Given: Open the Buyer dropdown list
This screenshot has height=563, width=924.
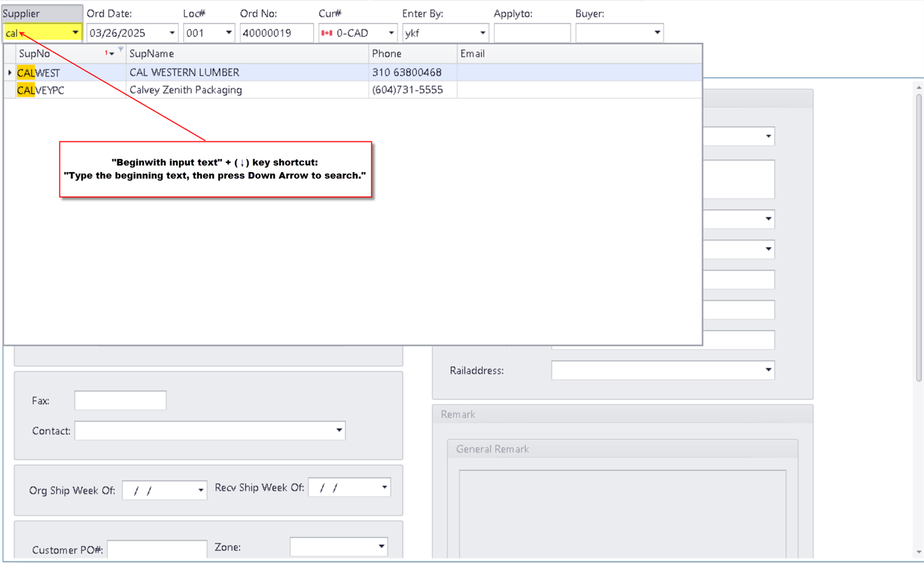Looking at the screenshot, I should [657, 33].
